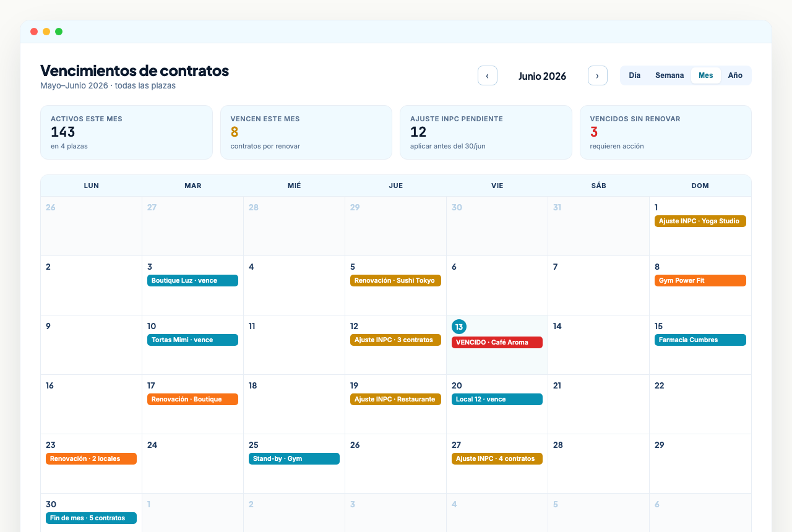
Task: Switch to Año view
Action: 735,75
